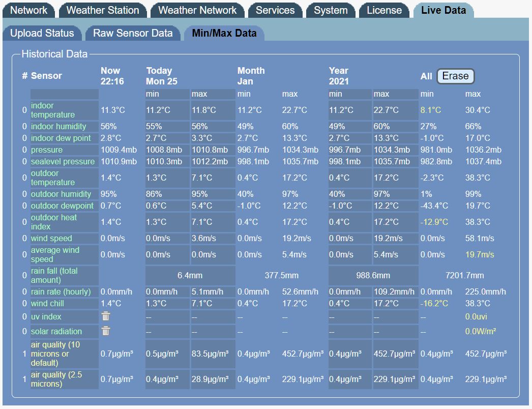Image resolution: width=532 pixels, height=409 pixels.
Task: Click the uv index label
Action: point(46,317)
